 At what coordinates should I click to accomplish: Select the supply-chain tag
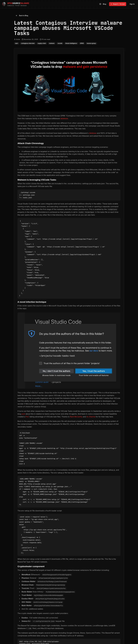42,43
